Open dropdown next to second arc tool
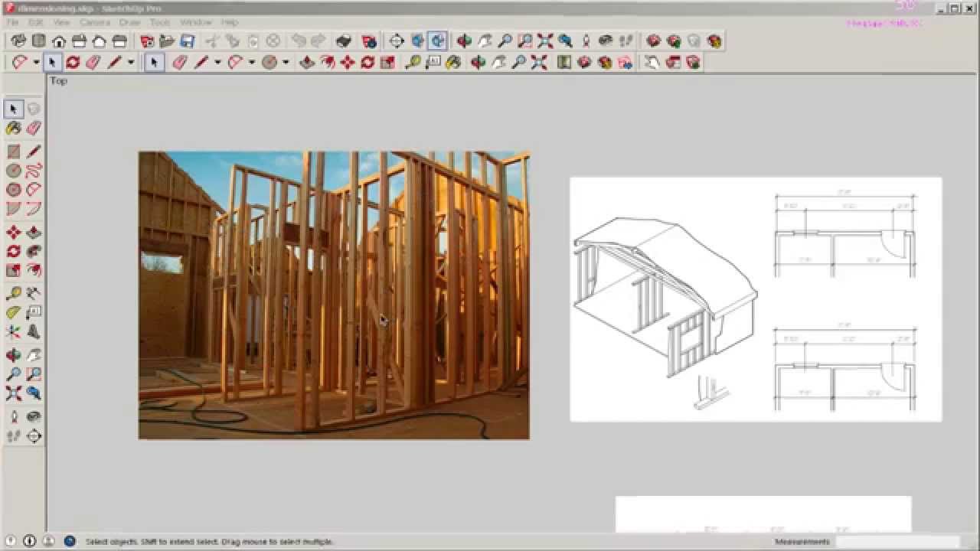980x551 pixels. [252, 63]
